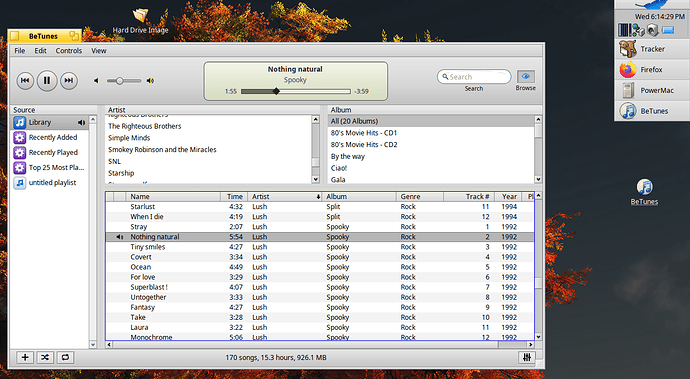The height and width of the screenshot is (379, 690).
Task: Select the song Superblast!
Action: pos(320,287)
